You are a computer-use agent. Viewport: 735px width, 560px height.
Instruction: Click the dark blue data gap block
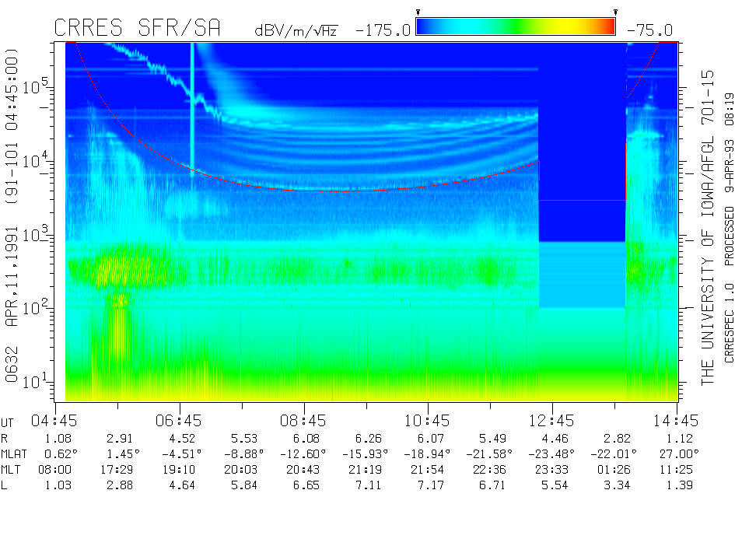tap(582, 140)
